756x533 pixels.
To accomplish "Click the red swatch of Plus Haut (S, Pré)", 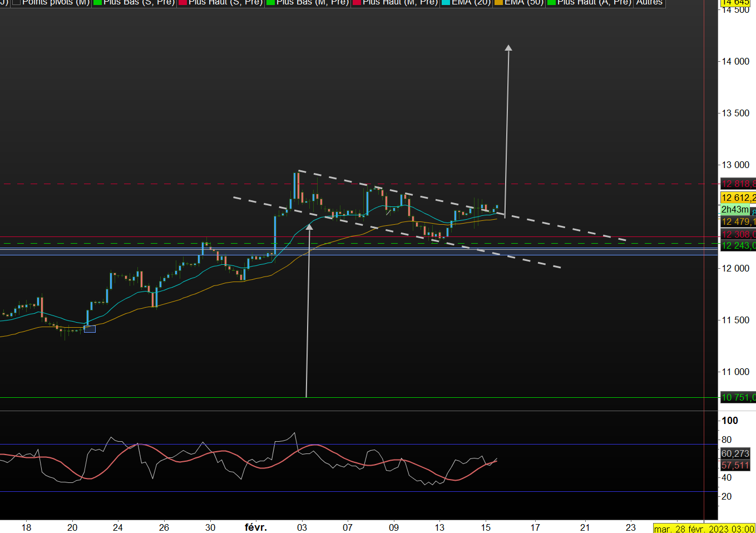I will 182,3.
